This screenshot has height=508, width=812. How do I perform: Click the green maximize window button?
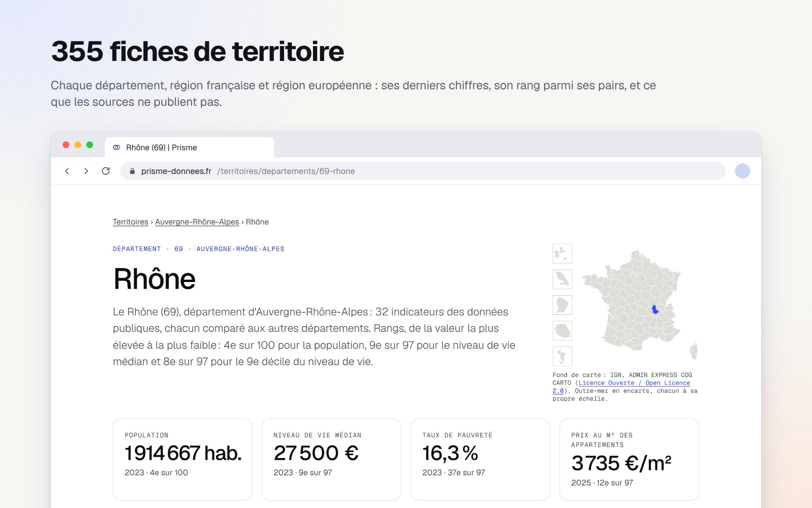tap(90, 145)
